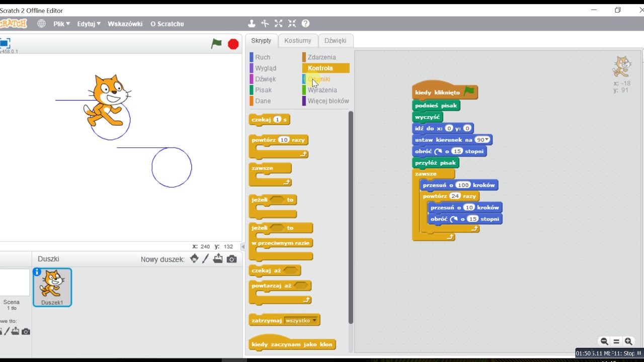Select the Wygląd block category
Viewport: 644px width, 362px height.
click(x=265, y=68)
